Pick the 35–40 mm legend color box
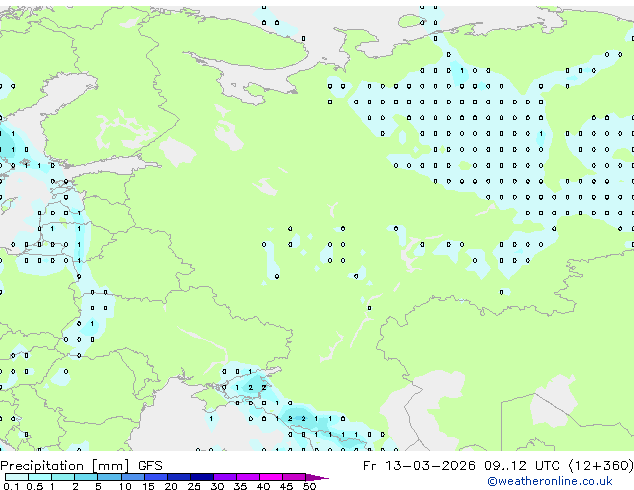This screenshot has width=634, height=490. coord(248,477)
